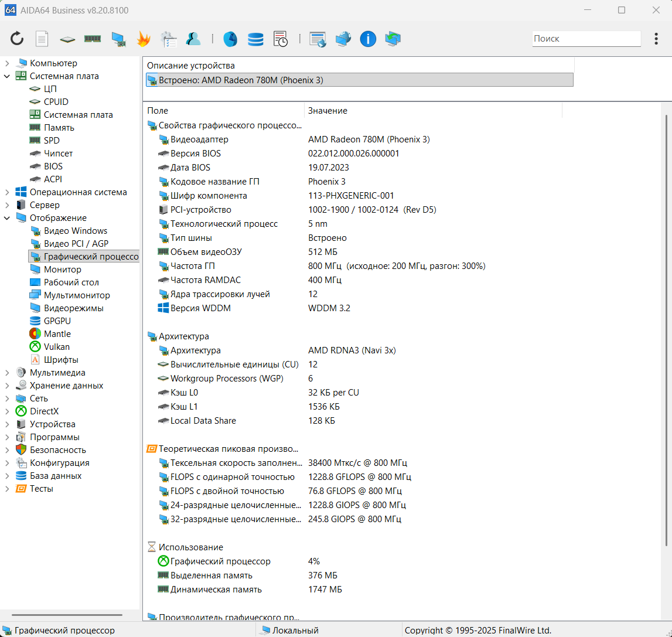672x637 pixels.
Task: Select ACPI in the tree
Action: (53, 179)
